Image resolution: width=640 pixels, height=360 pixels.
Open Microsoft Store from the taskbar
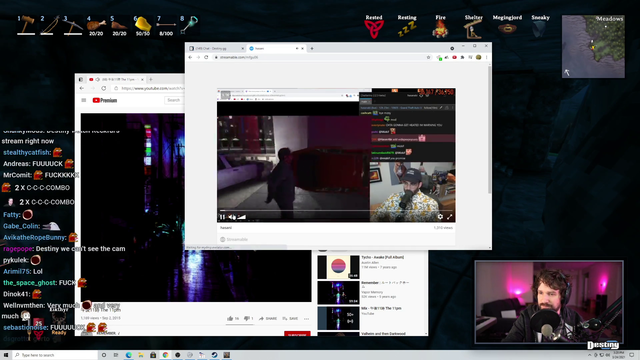[153, 355]
